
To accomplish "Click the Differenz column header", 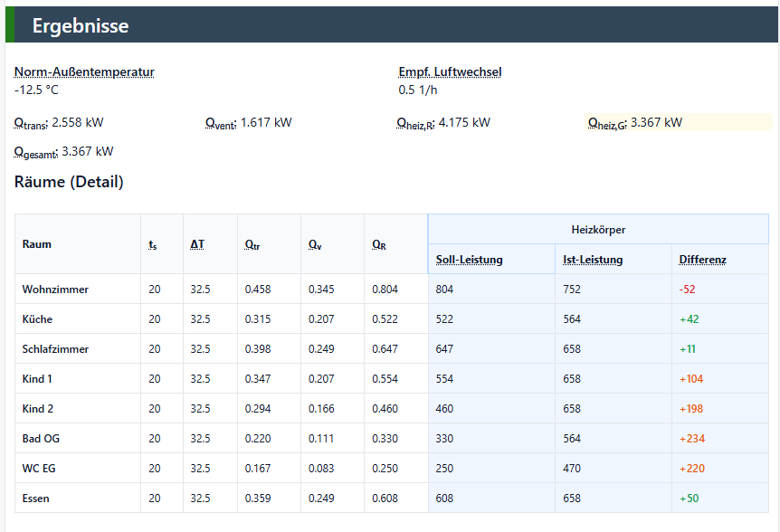I will 702,260.
